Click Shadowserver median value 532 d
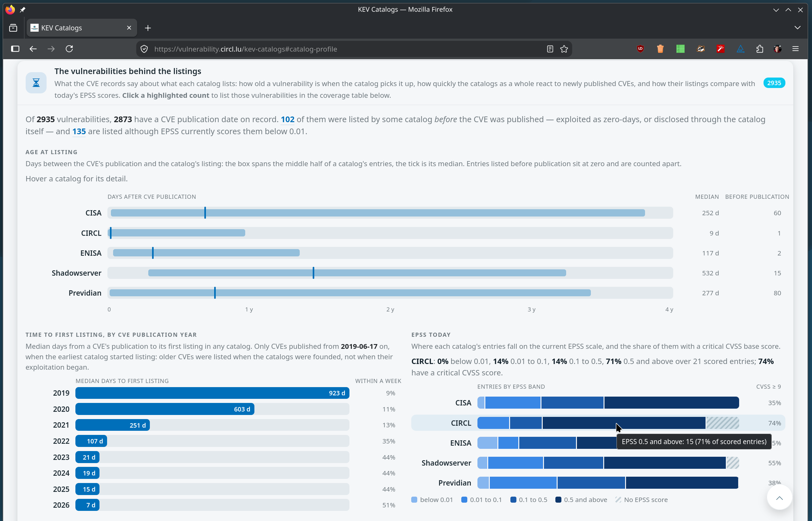 [x=710, y=273]
